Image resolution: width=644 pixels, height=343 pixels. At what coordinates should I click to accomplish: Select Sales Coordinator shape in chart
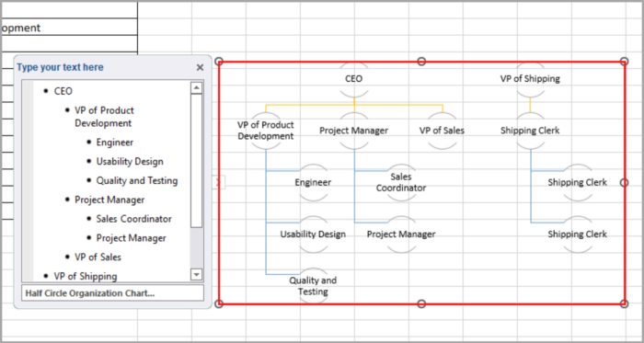click(x=401, y=183)
